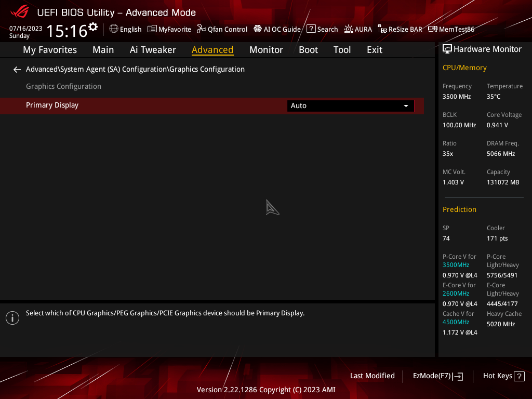The height and width of the screenshot is (399, 532).
Task: Click the Graphics Configuration heading
Action: 63,87
